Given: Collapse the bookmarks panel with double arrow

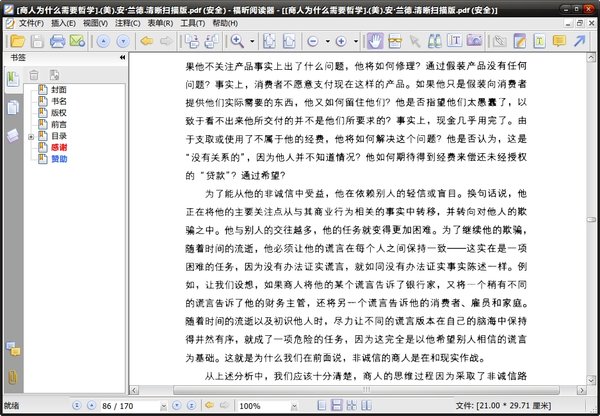Looking at the screenshot, I should point(122,58).
